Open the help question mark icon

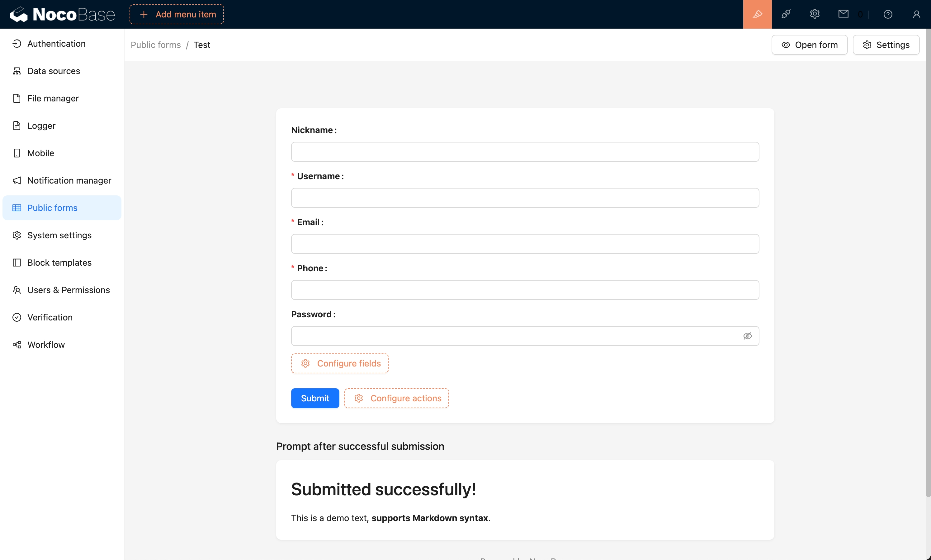[888, 14]
